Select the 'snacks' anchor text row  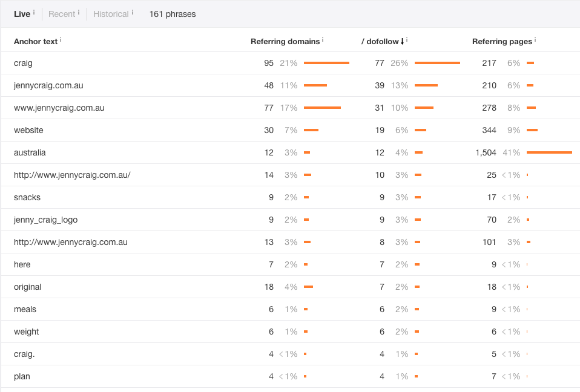pyautogui.click(x=27, y=197)
